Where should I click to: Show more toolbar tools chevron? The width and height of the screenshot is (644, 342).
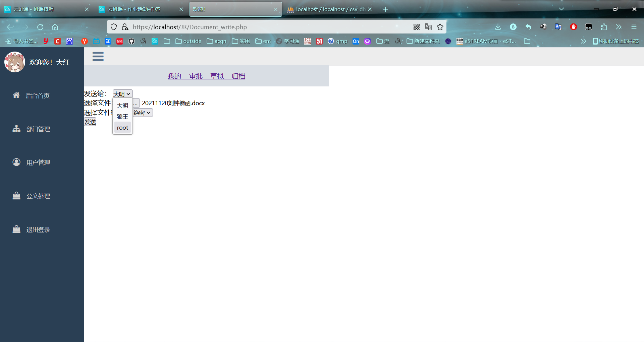pos(619,27)
